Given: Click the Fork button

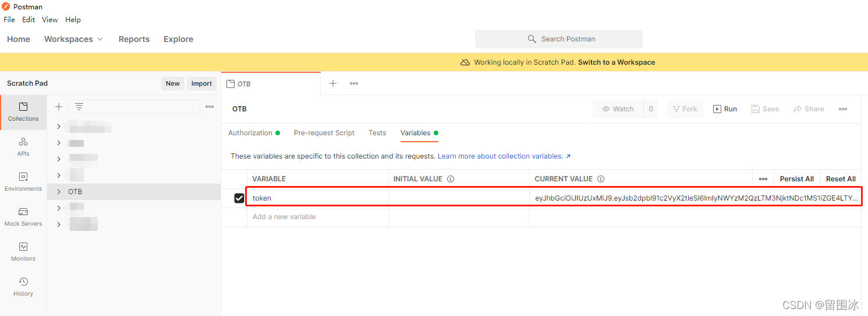Looking at the screenshot, I should pyautogui.click(x=685, y=109).
